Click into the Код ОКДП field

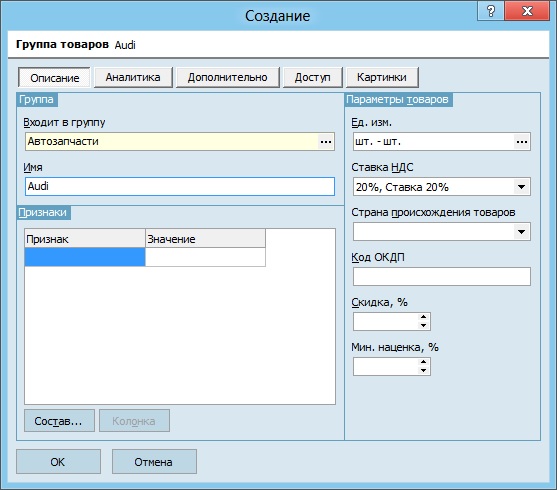(442, 276)
